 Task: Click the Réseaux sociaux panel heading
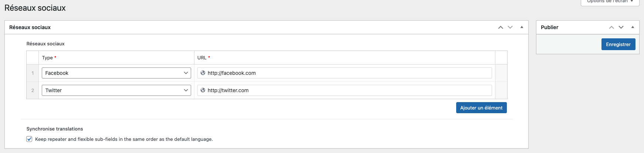click(30, 27)
